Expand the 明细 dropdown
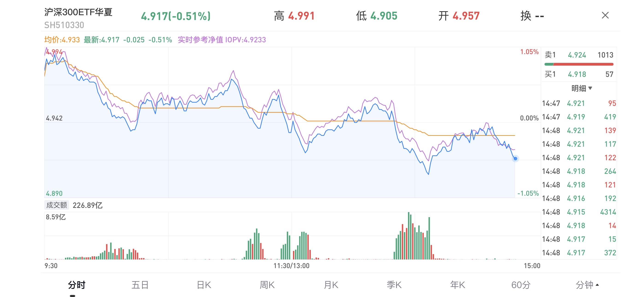 tap(582, 88)
